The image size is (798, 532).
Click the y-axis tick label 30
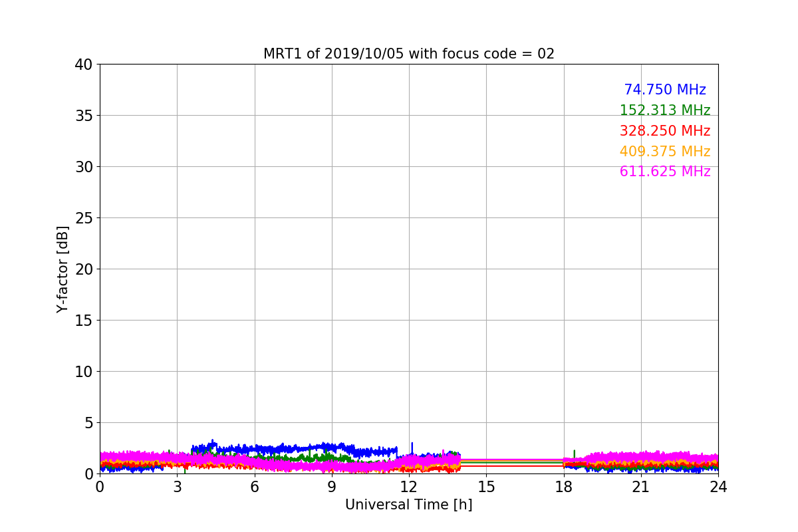[84, 167]
